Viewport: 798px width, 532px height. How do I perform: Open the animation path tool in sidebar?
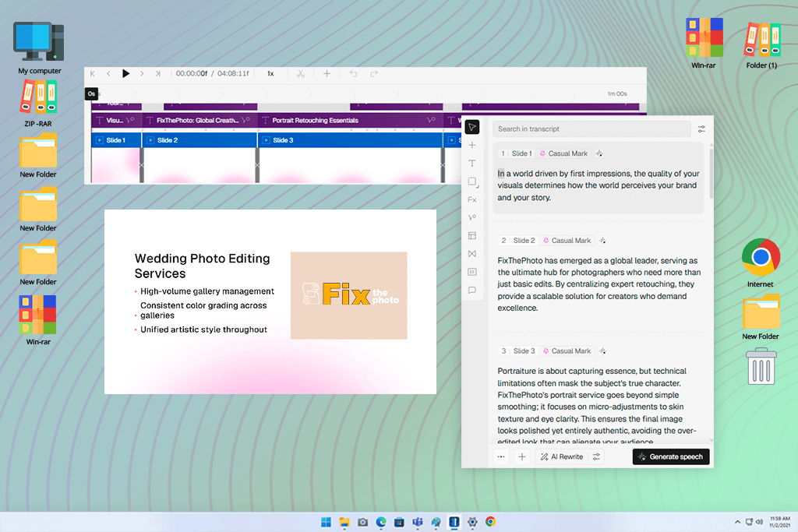[472, 217]
